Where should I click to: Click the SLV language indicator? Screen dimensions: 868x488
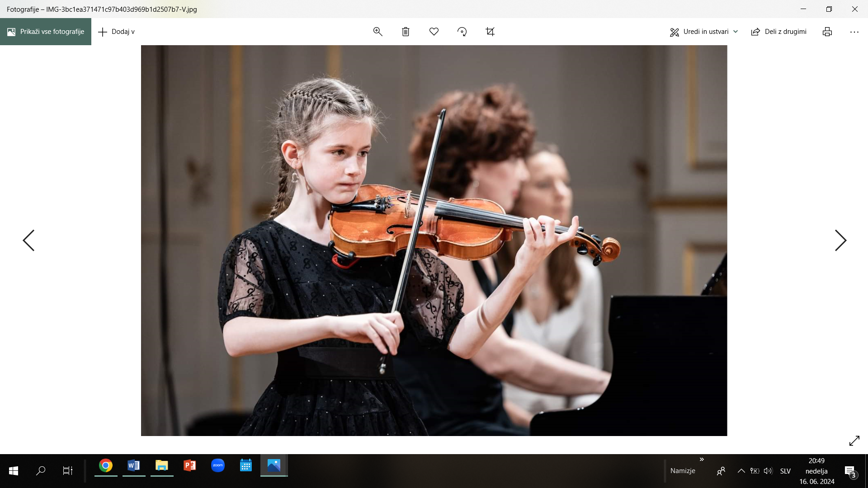[785, 471]
